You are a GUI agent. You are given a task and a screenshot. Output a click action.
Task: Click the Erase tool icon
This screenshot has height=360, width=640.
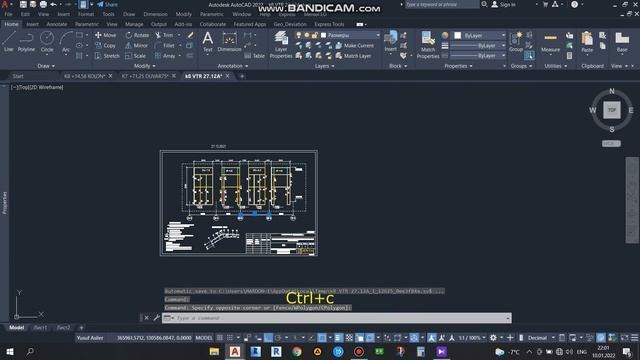190,35
